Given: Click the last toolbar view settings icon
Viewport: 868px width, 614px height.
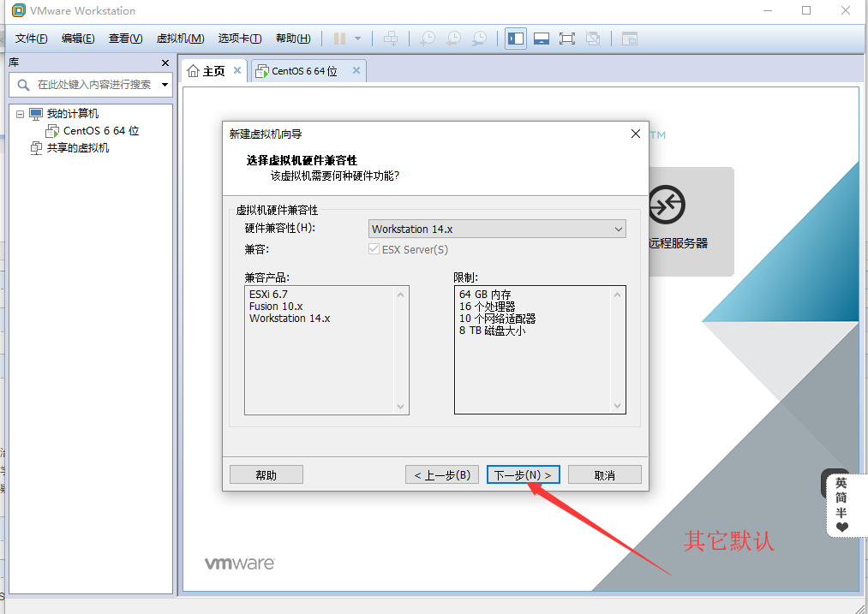Looking at the screenshot, I should (x=630, y=39).
